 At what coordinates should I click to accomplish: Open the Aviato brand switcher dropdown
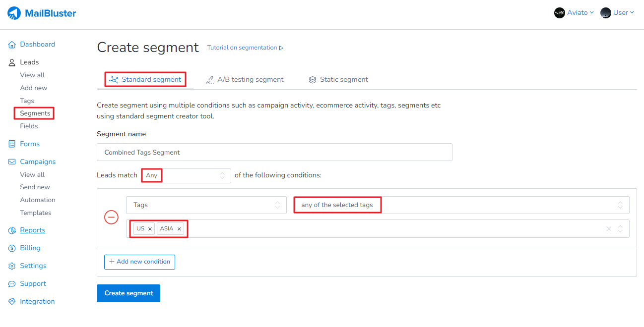[x=574, y=13]
